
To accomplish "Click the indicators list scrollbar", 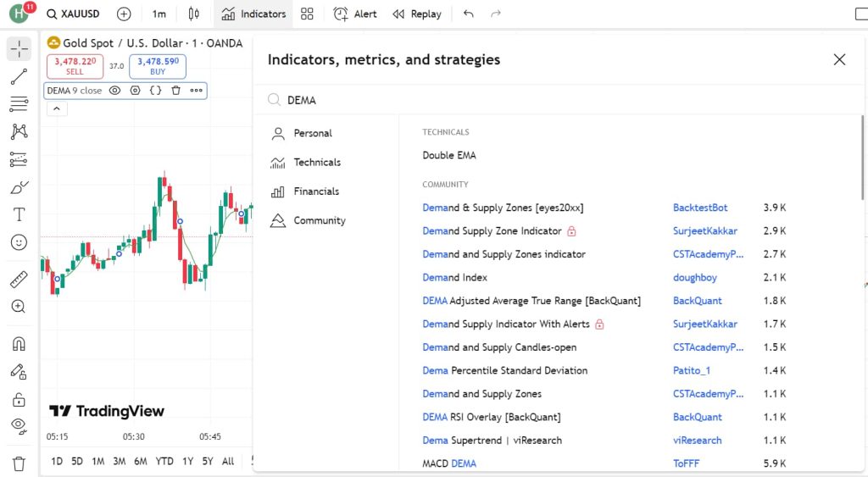I will tap(862, 158).
